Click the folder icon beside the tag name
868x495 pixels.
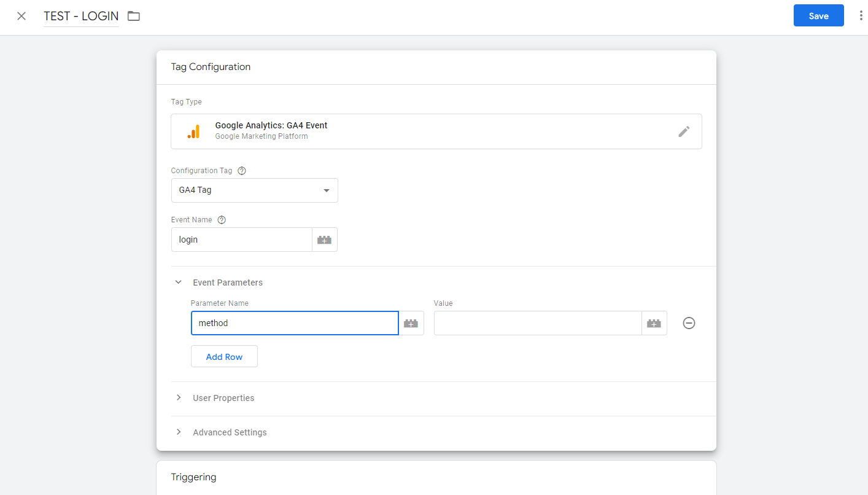tap(134, 16)
